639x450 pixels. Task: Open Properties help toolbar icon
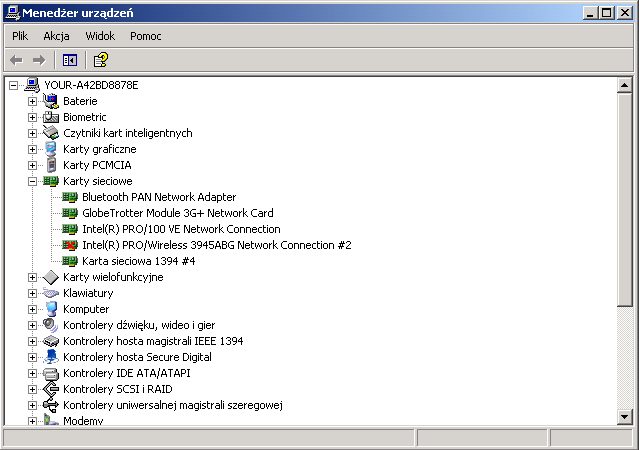[x=101, y=60]
